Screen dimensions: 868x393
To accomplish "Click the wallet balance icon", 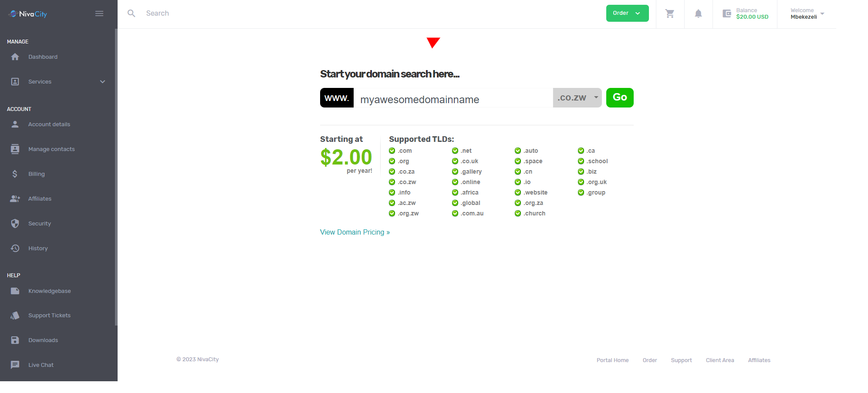I will pos(727,13).
